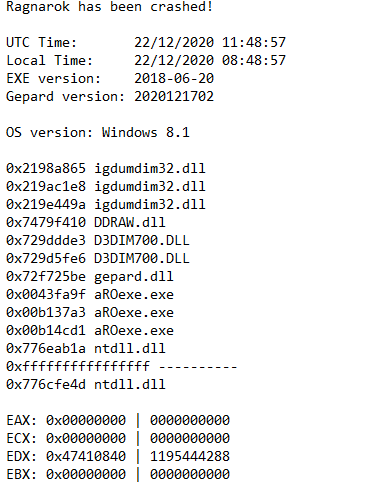Click the Local Time value 08:48:57
This screenshot has width=388, height=494.
point(254,60)
